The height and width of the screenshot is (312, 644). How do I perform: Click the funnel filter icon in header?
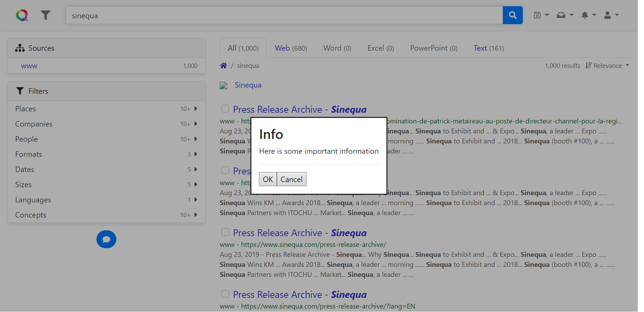coord(45,15)
